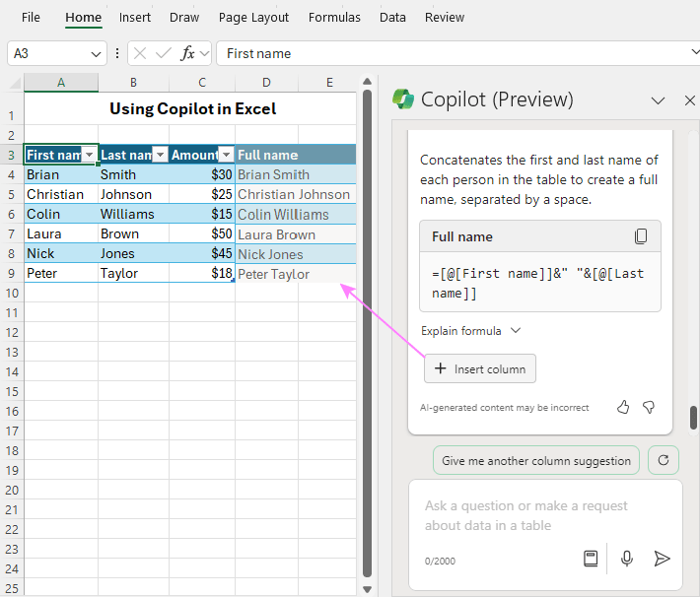This screenshot has height=597, width=700.
Task: Select the Christian Johnson preview cell
Action: click(296, 194)
